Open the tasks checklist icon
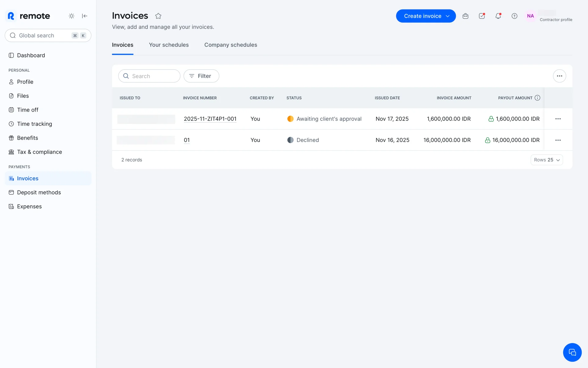Screen dimensions: 588x368 (x=482, y=16)
